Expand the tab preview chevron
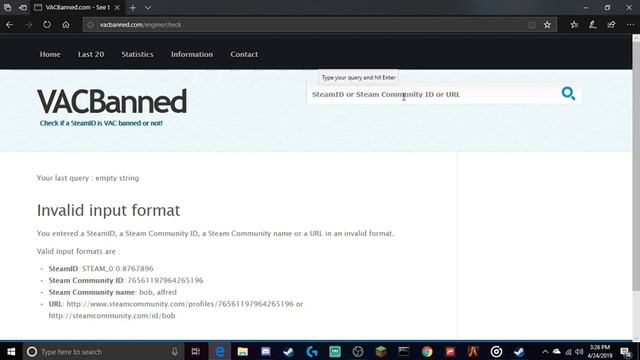This screenshot has width=640, height=360. (x=148, y=7)
